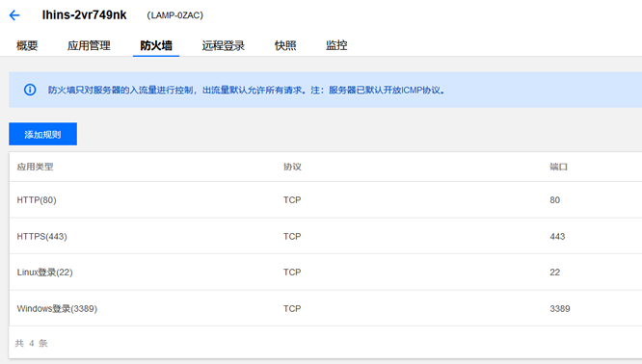Click the port value 3389
The height and width of the screenshot is (364, 642).
point(560,309)
